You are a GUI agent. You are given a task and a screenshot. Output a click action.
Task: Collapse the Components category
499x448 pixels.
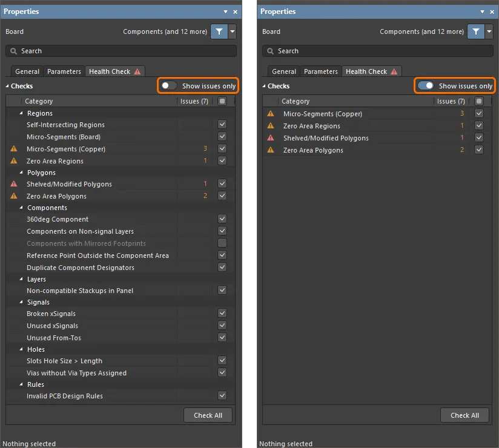click(22, 208)
